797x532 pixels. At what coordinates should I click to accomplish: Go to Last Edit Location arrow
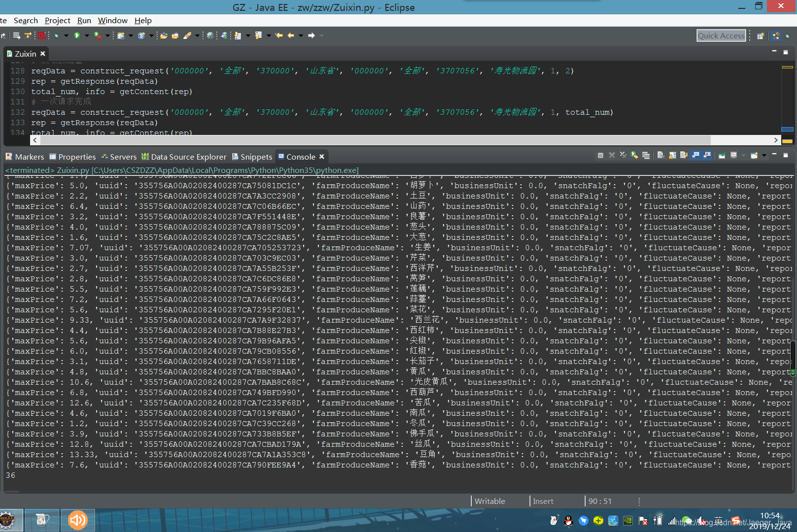click(279, 35)
